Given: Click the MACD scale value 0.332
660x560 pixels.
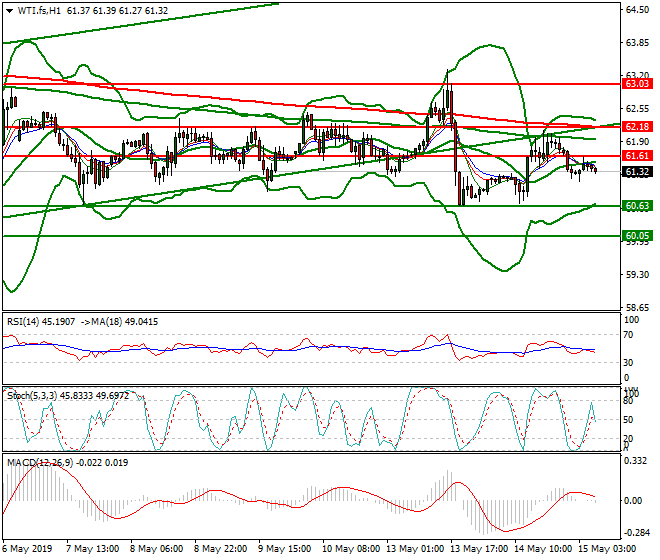Looking at the screenshot, I should point(636,461).
